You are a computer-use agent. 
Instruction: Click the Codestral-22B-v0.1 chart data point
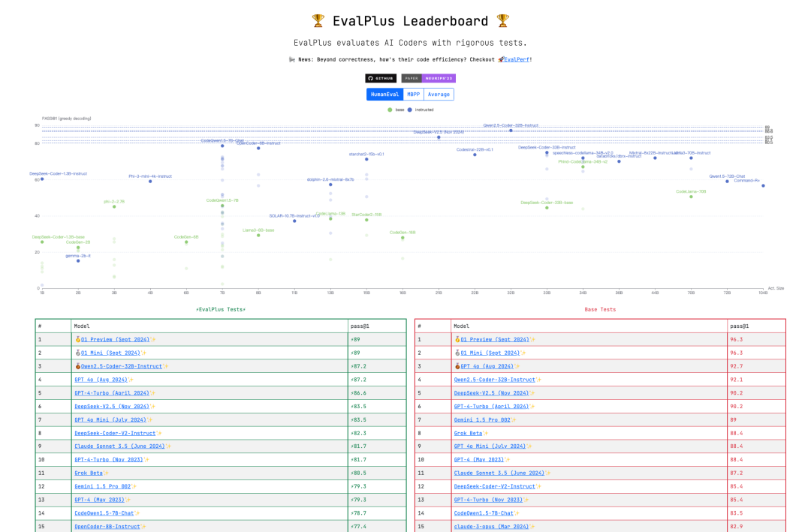pyautogui.click(x=475, y=155)
